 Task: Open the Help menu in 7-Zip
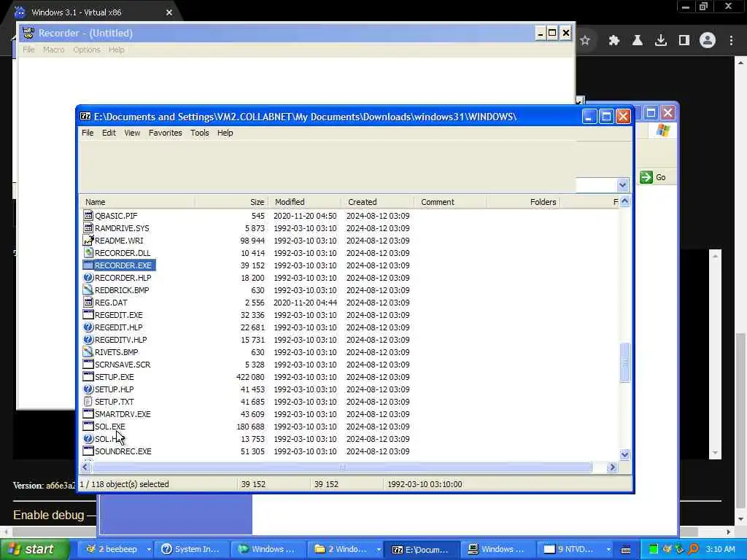[225, 133]
